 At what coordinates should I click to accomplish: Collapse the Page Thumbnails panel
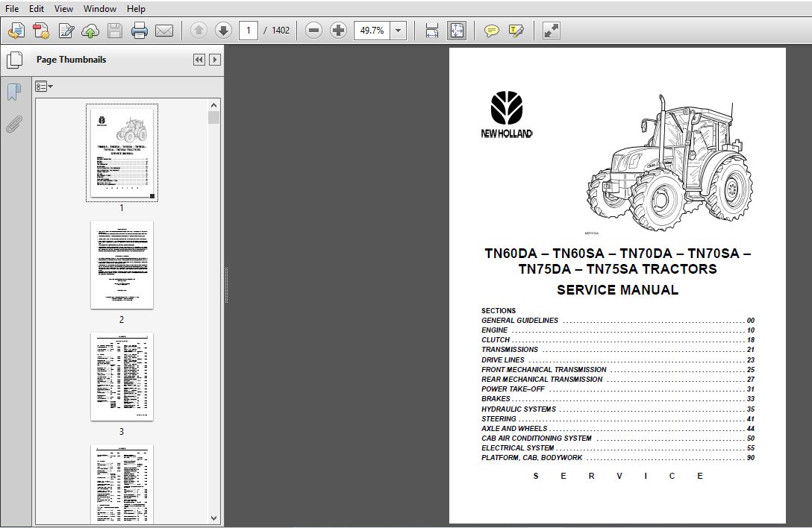click(x=199, y=60)
